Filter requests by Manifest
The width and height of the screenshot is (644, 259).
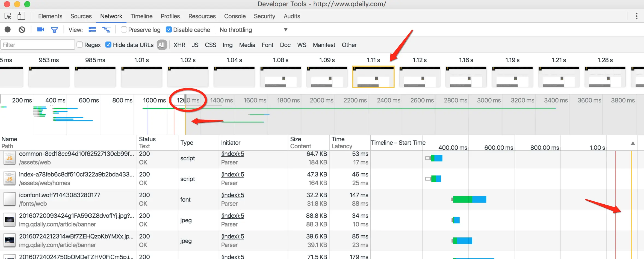(324, 45)
